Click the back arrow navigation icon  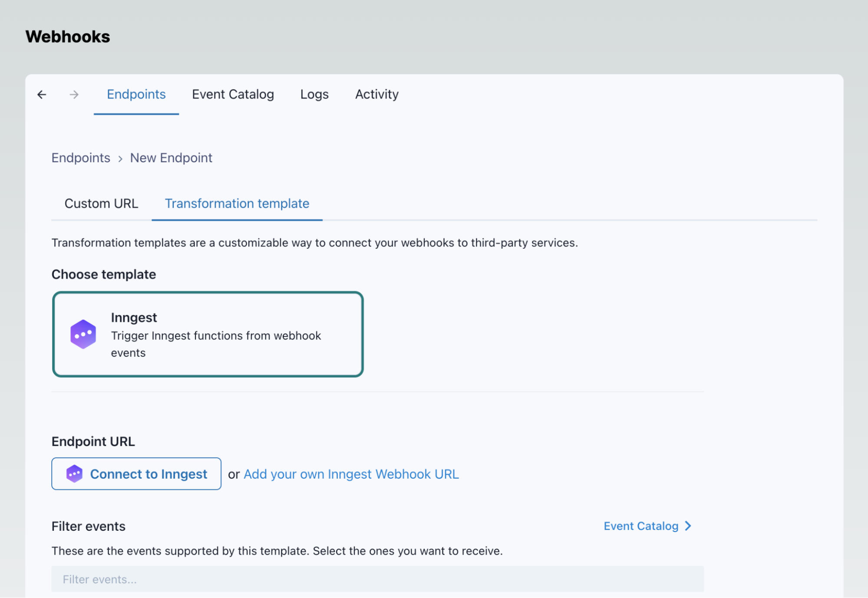pyautogui.click(x=42, y=95)
